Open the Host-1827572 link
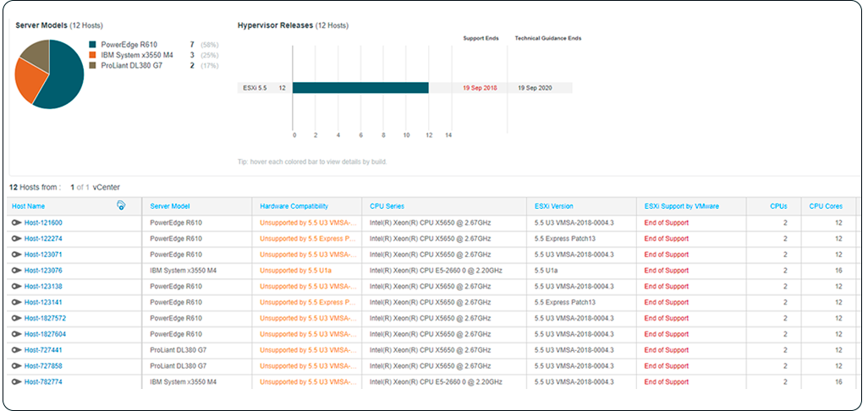The image size is (868, 411). click(46, 319)
